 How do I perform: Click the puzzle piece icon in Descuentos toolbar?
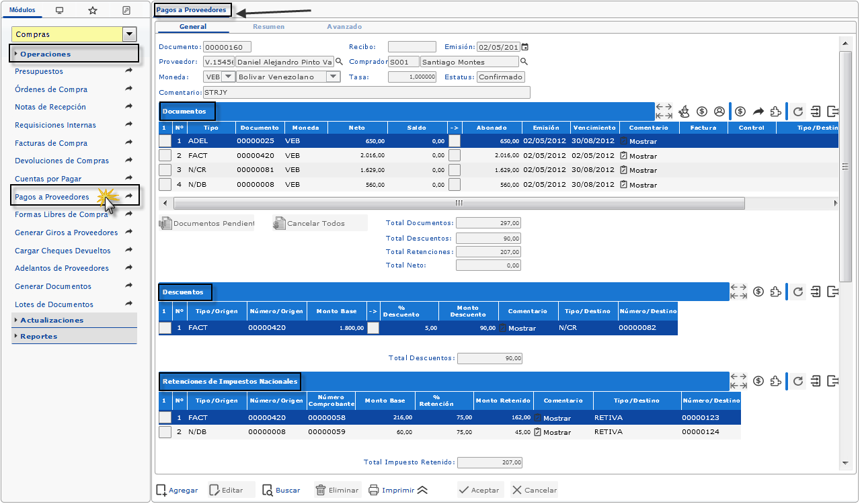click(775, 292)
